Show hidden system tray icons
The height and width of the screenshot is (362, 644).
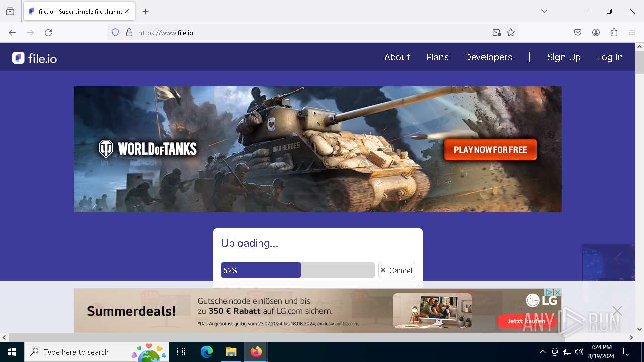[x=542, y=352]
